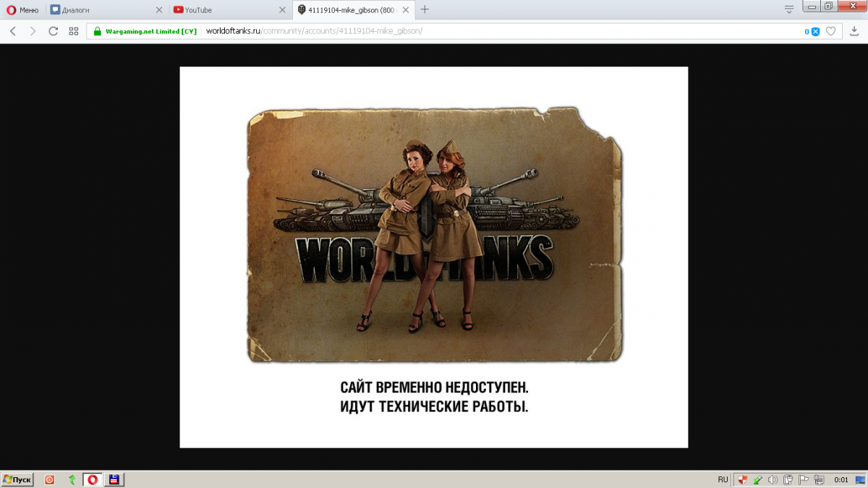Open the Speed Dial grid

(73, 31)
